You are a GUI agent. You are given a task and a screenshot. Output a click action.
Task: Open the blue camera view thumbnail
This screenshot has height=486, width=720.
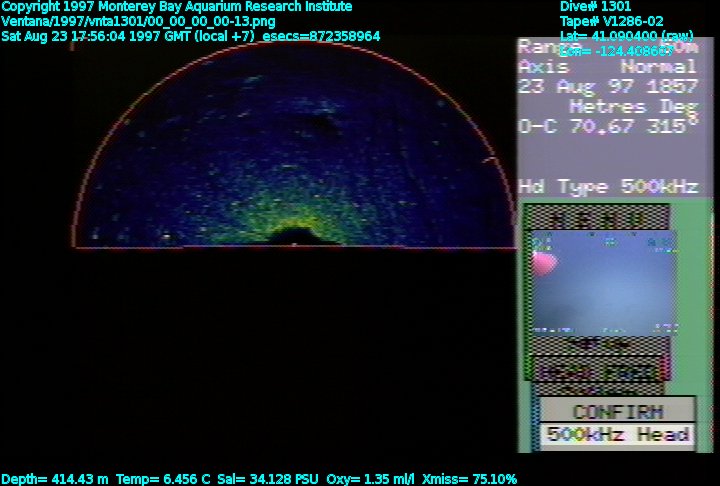tap(605, 283)
